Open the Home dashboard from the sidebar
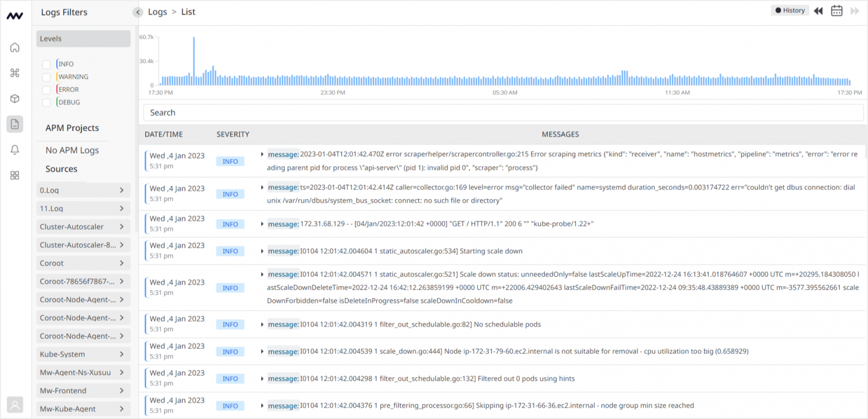868x419 pixels. point(15,47)
